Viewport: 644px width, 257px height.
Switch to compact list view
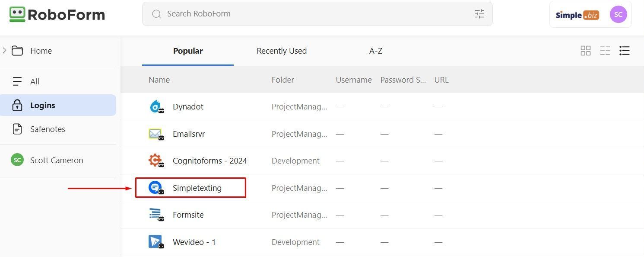[x=605, y=51]
